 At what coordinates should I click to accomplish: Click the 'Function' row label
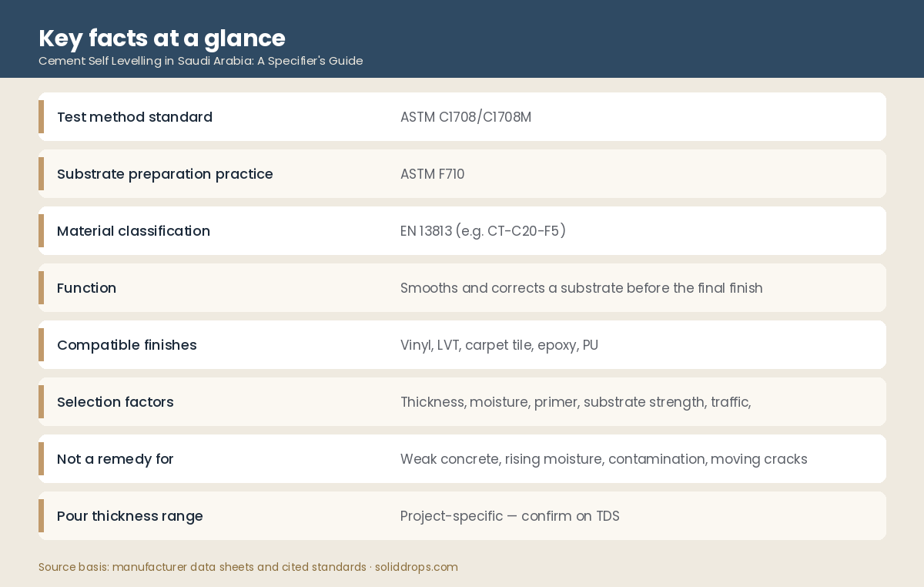86,288
